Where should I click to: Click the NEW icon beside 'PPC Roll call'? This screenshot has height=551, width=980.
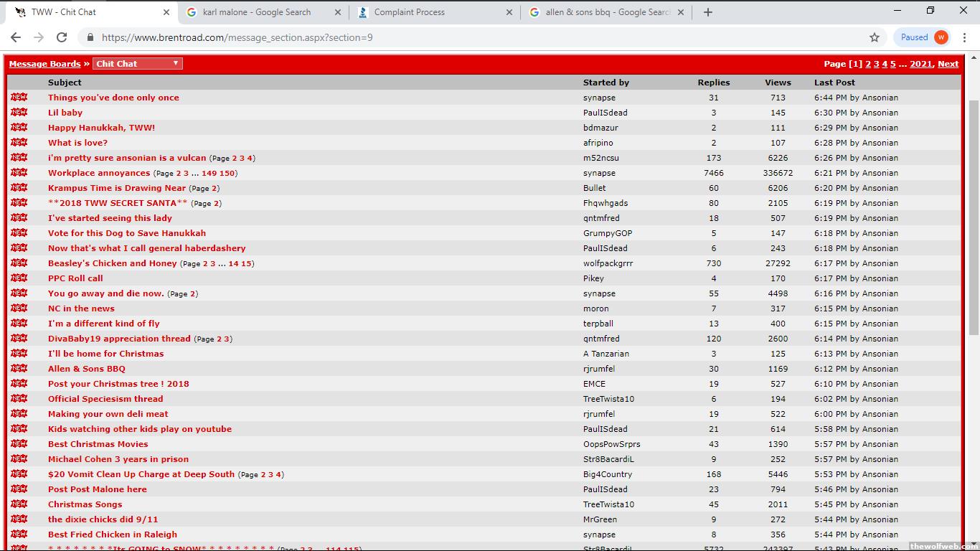19,278
